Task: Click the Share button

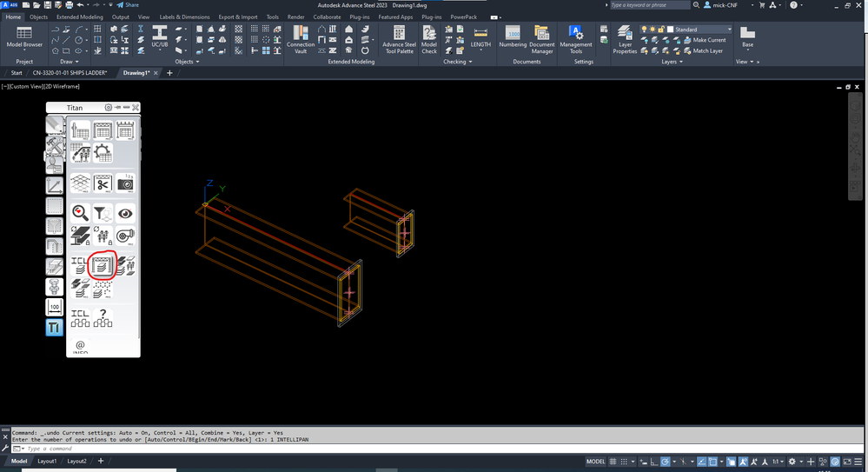Action: click(128, 5)
